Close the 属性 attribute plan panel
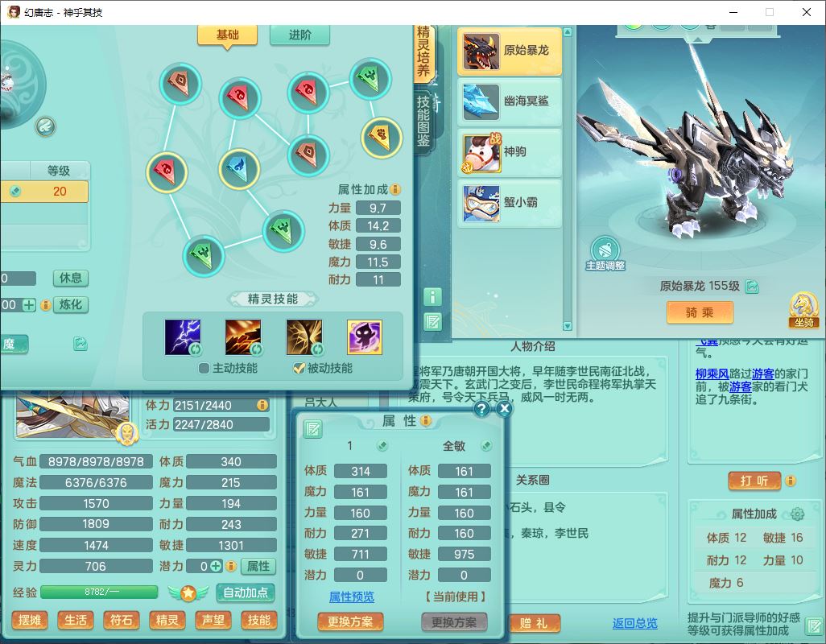Screen dimensions: 826x644 [x=504, y=409]
